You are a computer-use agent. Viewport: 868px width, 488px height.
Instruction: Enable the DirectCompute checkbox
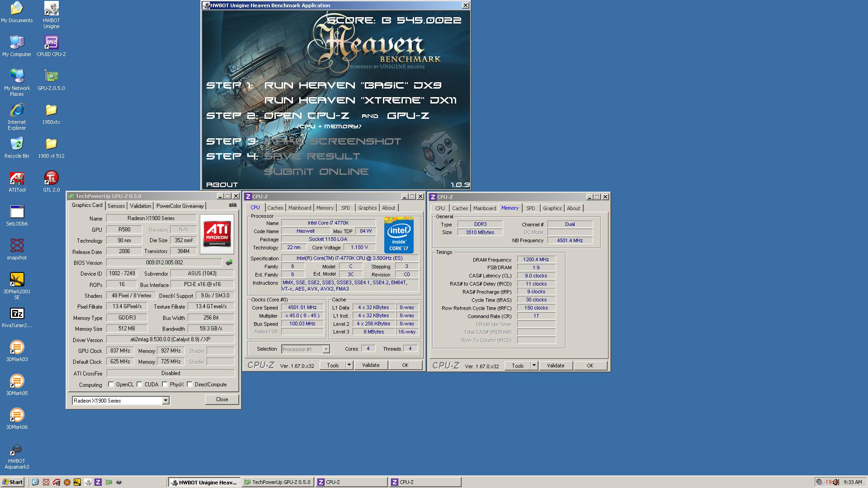(190, 385)
